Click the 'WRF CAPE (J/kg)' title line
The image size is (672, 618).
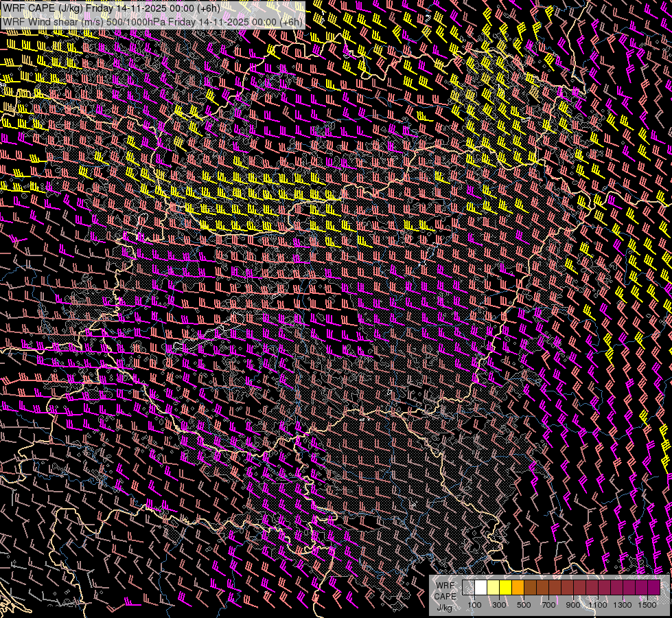[x=111, y=8]
